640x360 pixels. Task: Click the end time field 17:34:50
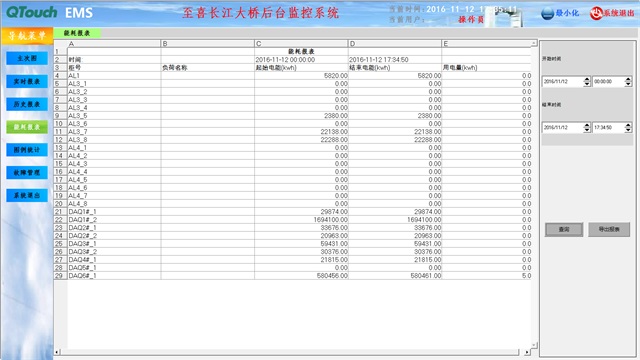coord(608,127)
